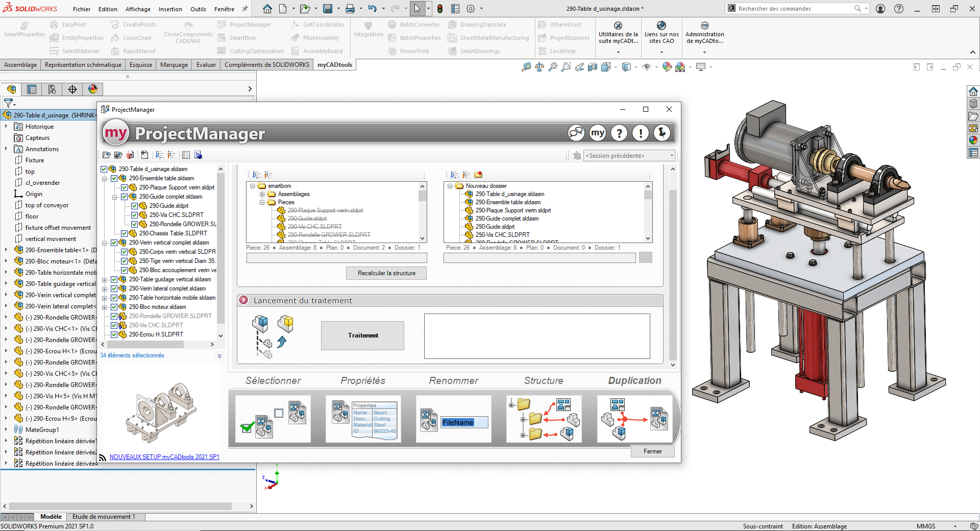The width and height of the screenshot is (980, 531).
Task: Uncheck 290-Chassis Table.SLDPRT checkbox
Action: point(125,233)
